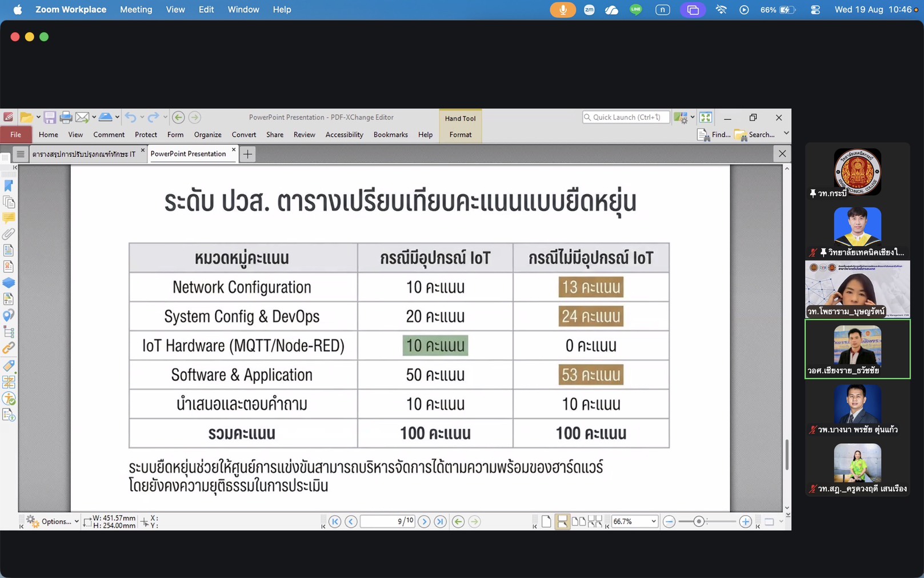Open the File tab
924x578 pixels.
click(16, 135)
